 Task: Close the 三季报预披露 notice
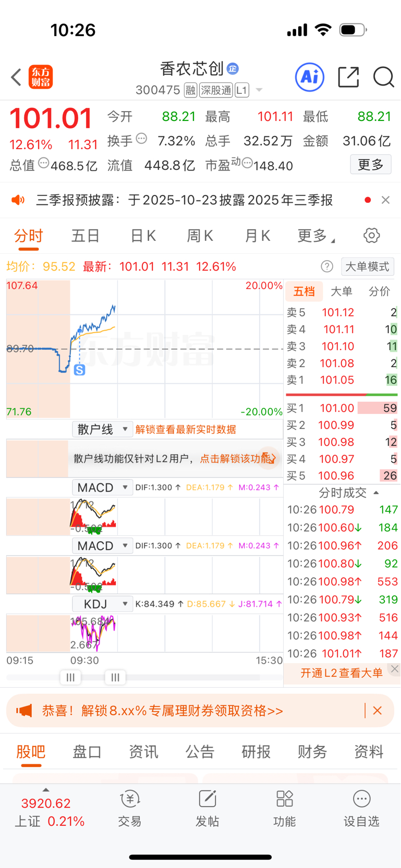(385, 200)
